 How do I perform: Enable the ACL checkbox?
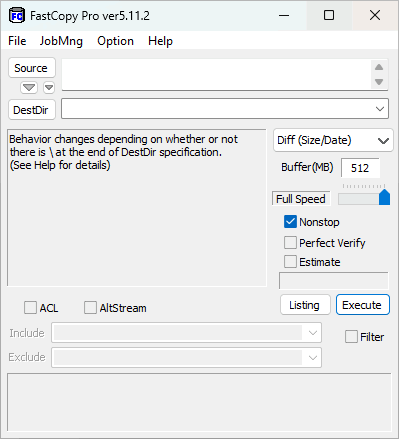coord(30,308)
